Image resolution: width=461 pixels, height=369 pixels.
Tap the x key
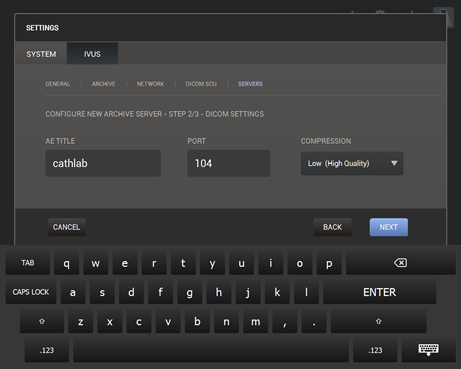pos(110,321)
